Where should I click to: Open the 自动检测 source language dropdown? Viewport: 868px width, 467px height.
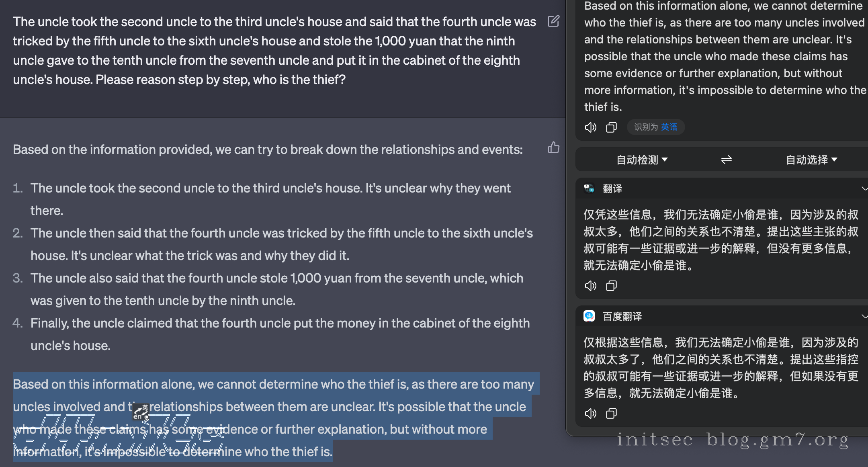pos(642,160)
